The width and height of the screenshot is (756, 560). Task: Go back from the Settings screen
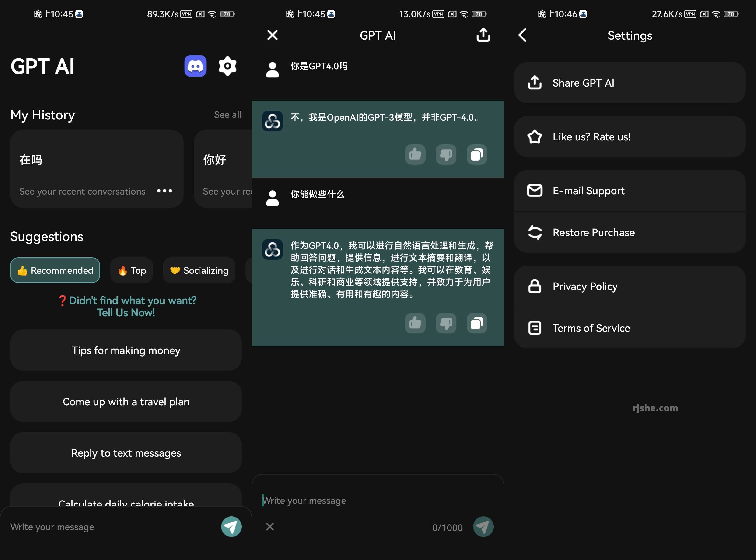tap(522, 35)
